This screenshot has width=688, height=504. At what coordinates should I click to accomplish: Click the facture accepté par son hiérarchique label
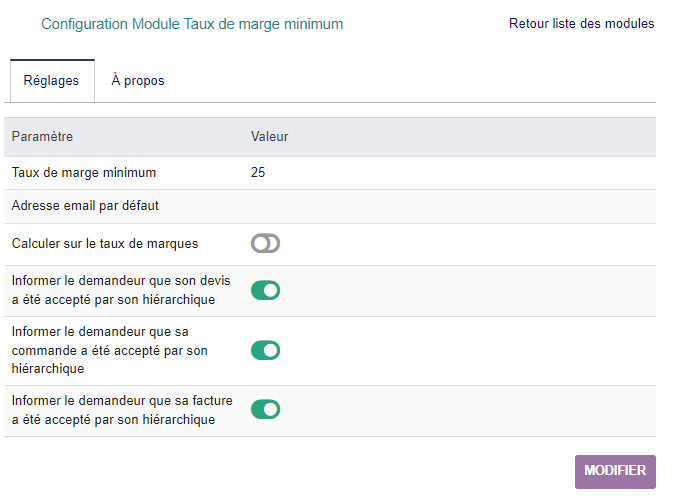121,409
